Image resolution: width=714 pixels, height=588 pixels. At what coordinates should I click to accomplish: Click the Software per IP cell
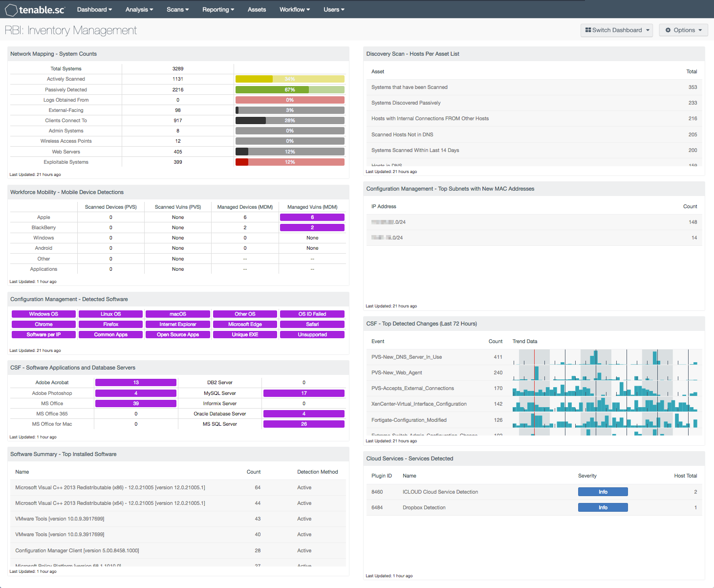click(43, 334)
